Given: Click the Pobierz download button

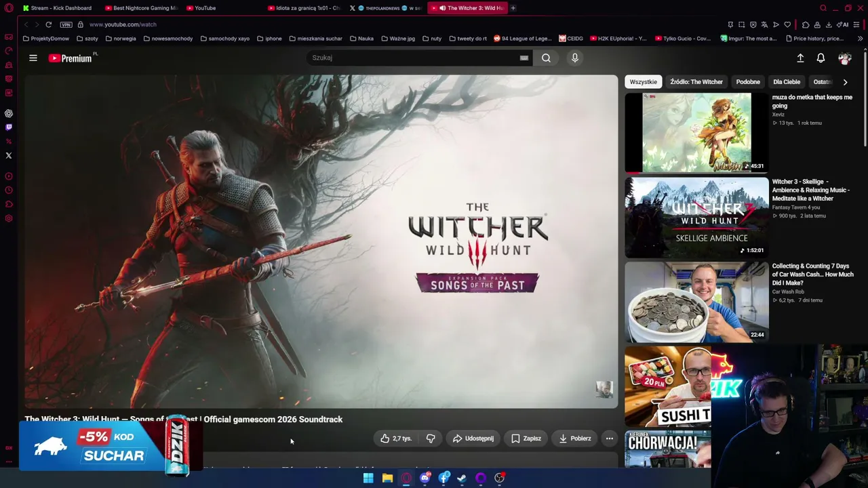Looking at the screenshot, I should tap(575, 439).
